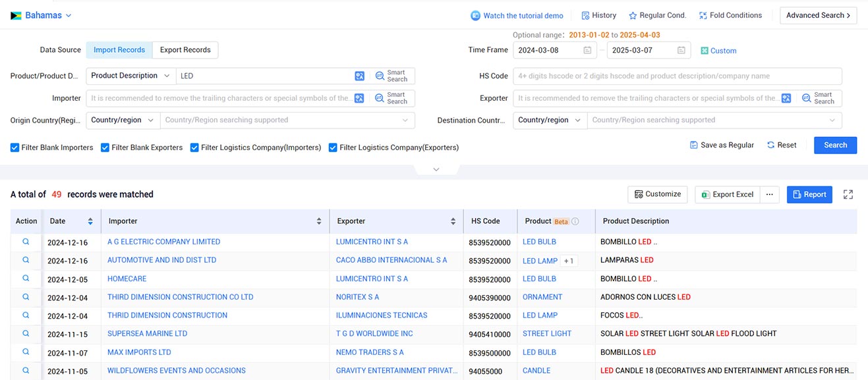Click the +1 tag beside LED LAMP
Image resolution: width=868 pixels, height=380 pixels.
[569, 261]
